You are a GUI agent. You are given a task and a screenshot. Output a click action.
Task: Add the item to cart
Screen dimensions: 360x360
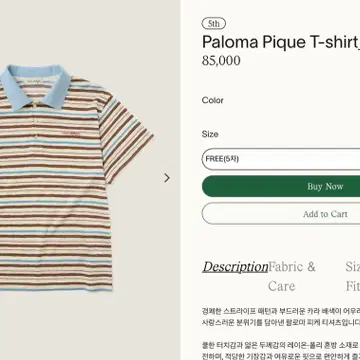tap(281, 214)
